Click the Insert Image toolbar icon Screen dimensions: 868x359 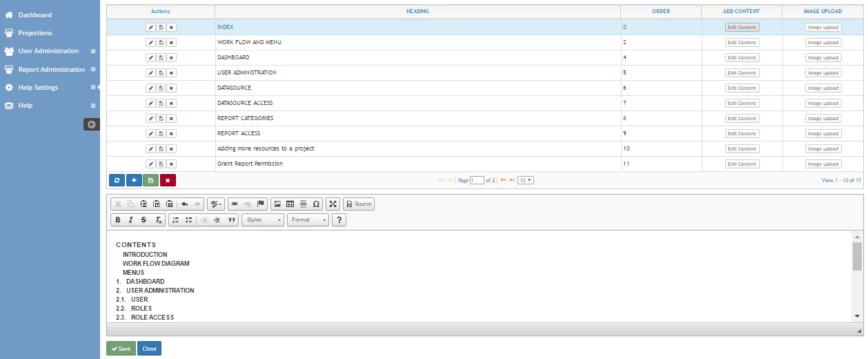277,204
